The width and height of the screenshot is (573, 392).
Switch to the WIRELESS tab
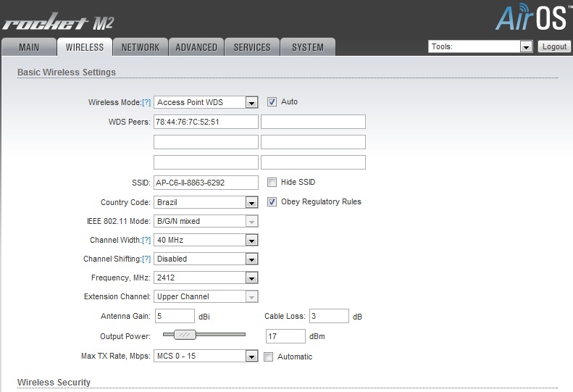point(85,47)
